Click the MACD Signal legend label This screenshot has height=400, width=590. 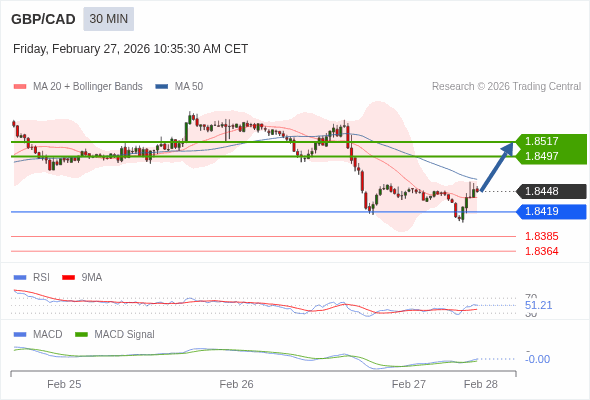click(x=125, y=334)
